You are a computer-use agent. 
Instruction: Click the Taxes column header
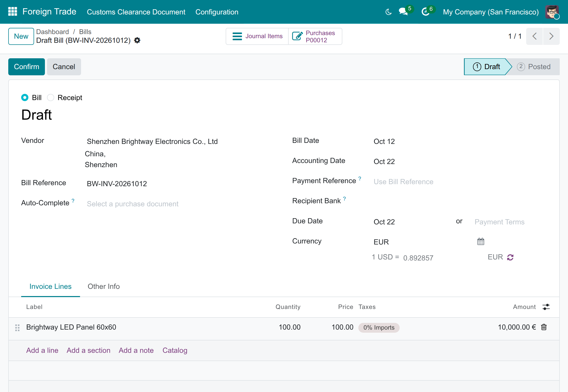pyautogui.click(x=367, y=307)
